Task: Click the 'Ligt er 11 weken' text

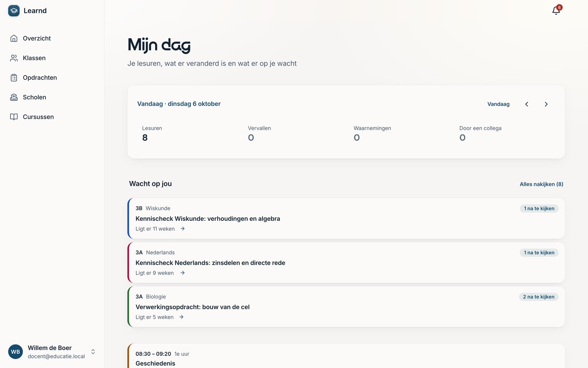Action: [155, 229]
